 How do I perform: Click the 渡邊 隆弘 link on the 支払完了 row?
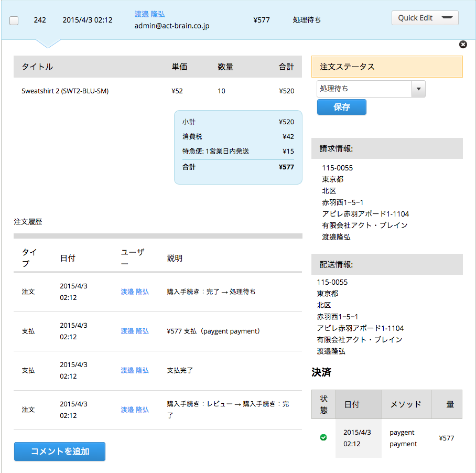click(135, 370)
